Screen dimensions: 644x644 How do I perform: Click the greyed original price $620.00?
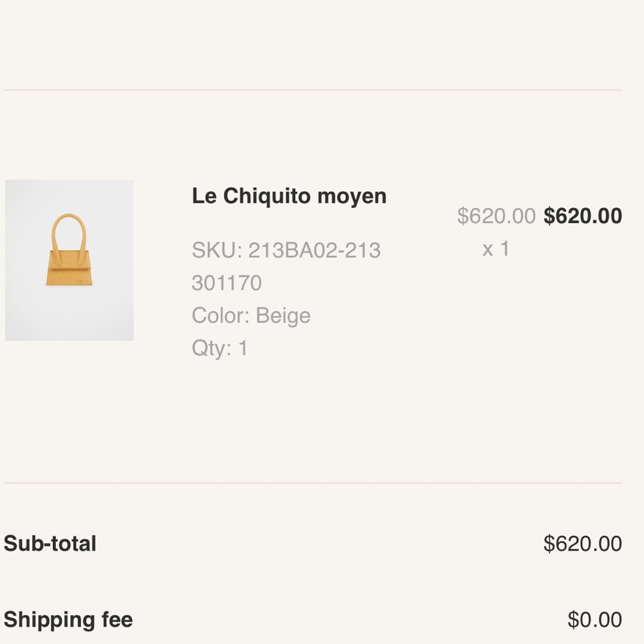point(496,216)
